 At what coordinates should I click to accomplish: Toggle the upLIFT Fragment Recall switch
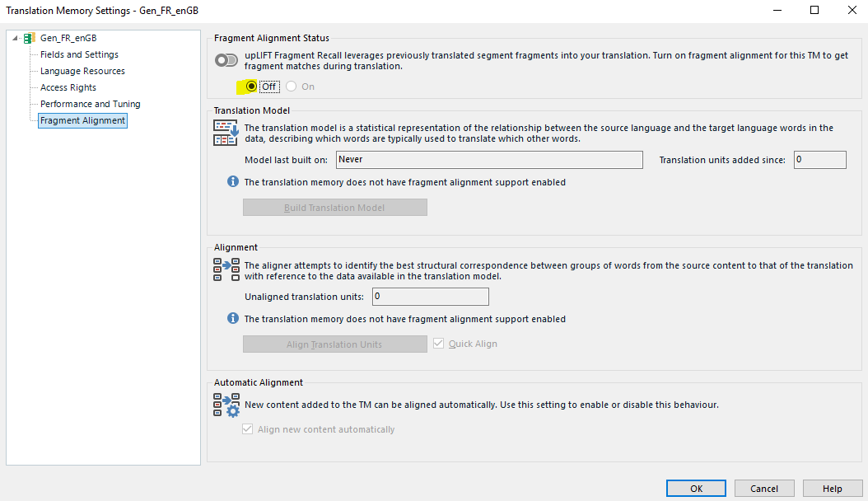(x=226, y=60)
